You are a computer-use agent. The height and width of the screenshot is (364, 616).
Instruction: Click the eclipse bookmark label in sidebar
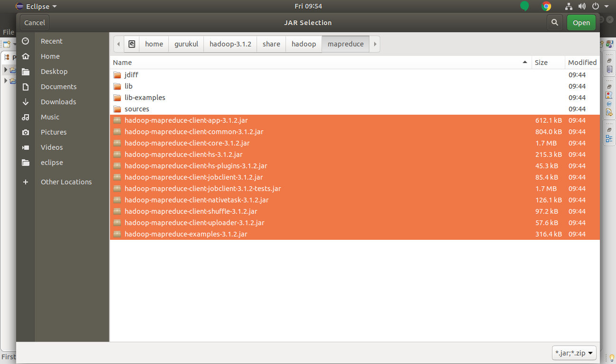(52, 163)
